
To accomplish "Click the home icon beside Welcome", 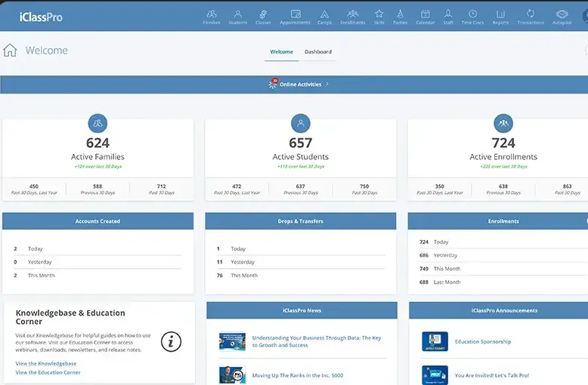I will click(x=10, y=50).
